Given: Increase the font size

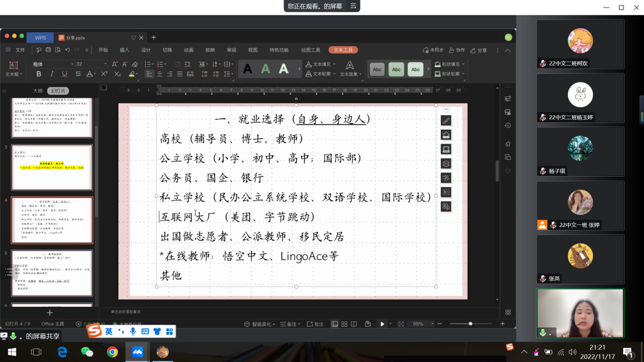Looking at the screenshot, I should 115,64.
